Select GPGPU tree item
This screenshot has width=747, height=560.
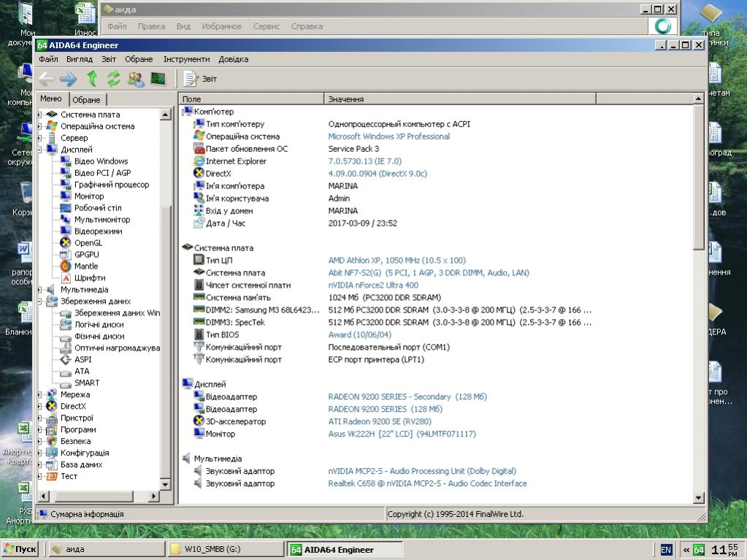(87, 254)
